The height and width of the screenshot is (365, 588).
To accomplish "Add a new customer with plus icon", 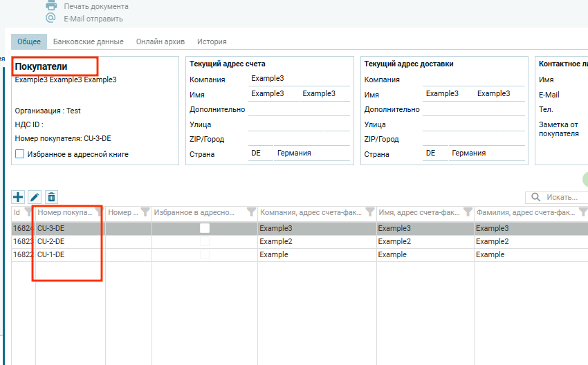I will coord(18,197).
